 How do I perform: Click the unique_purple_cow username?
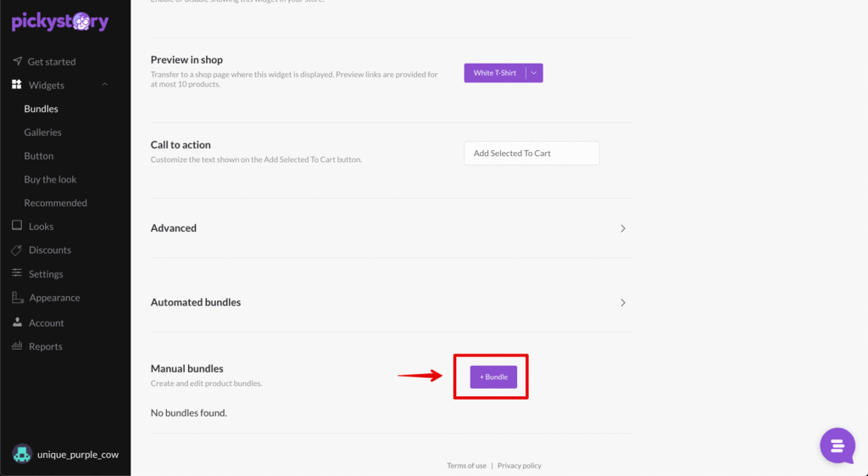coord(78,455)
